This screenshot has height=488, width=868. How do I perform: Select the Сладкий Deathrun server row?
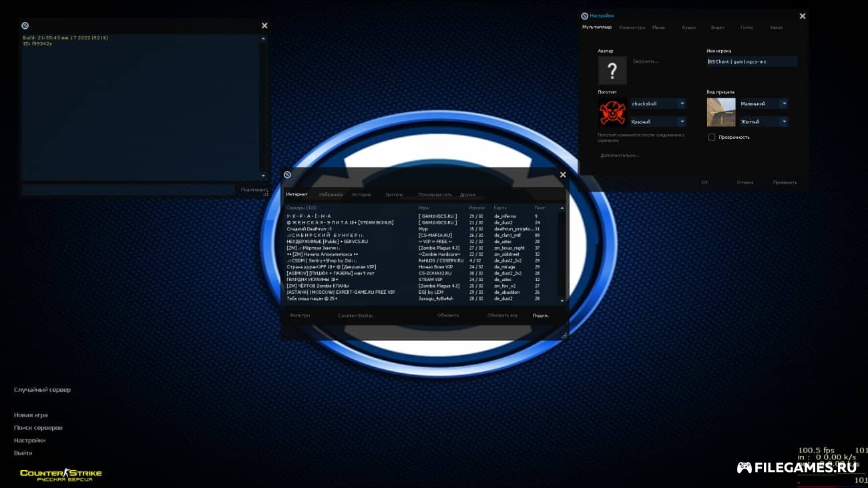421,229
